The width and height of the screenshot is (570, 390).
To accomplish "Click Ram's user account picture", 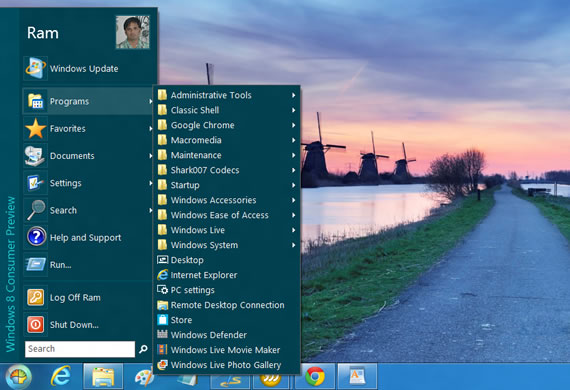I will tap(132, 32).
